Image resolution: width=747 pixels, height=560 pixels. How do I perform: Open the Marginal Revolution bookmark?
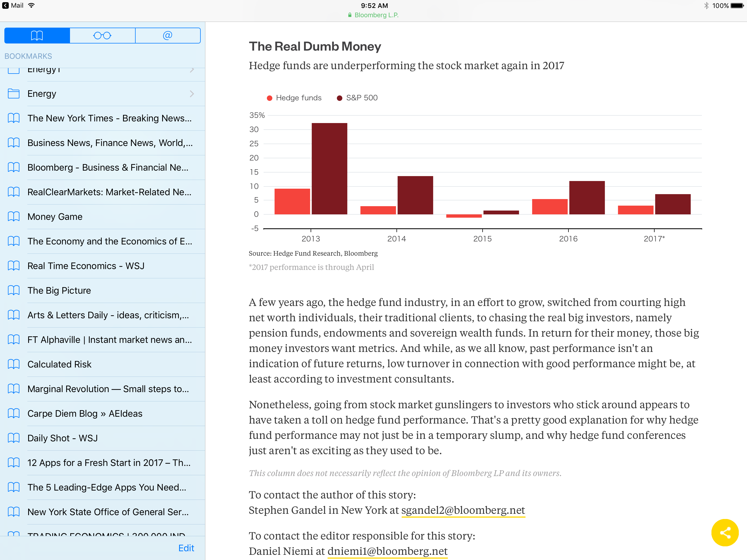pos(108,389)
